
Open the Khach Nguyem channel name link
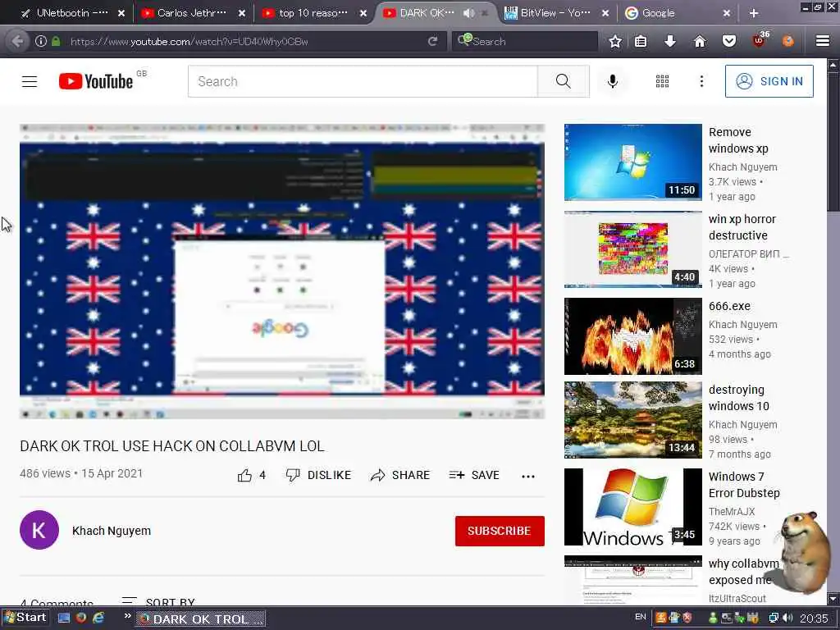click(112, 531)
